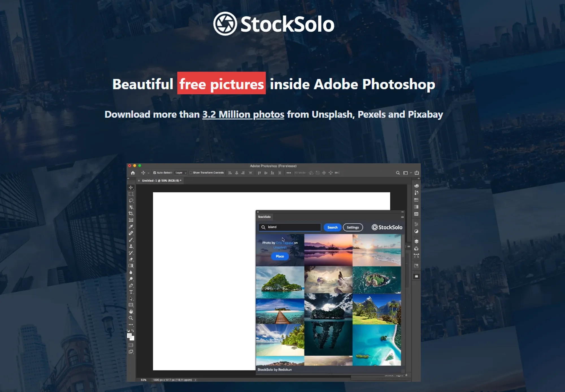
Task: Open the Layers panel icon
Action: click(x=416, y=241)
